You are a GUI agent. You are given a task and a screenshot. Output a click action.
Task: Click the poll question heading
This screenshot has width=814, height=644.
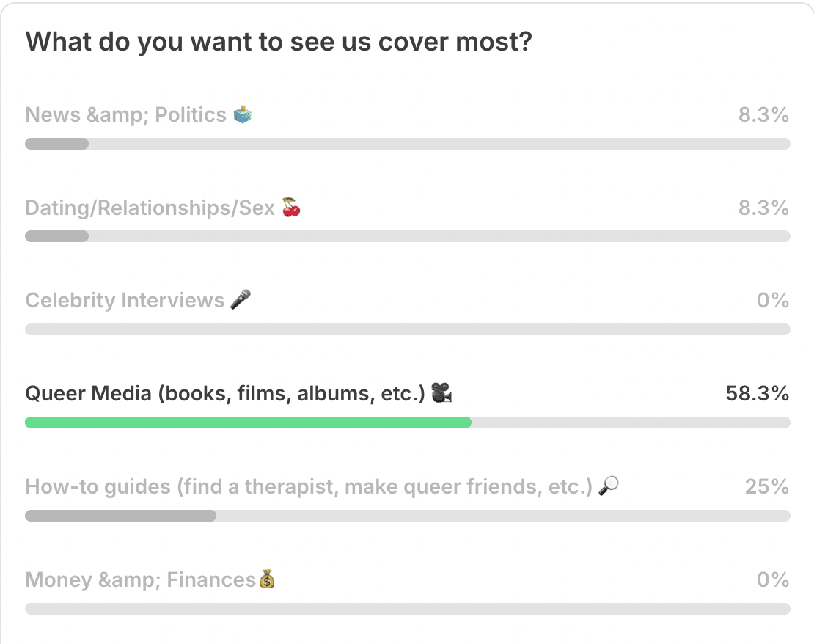(x=279, y=42)
